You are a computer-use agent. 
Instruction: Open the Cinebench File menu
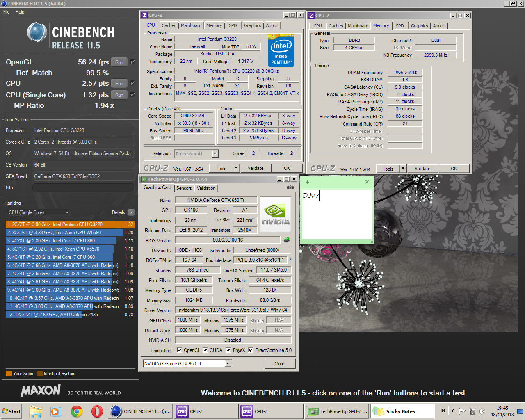[x=7, y=12]
